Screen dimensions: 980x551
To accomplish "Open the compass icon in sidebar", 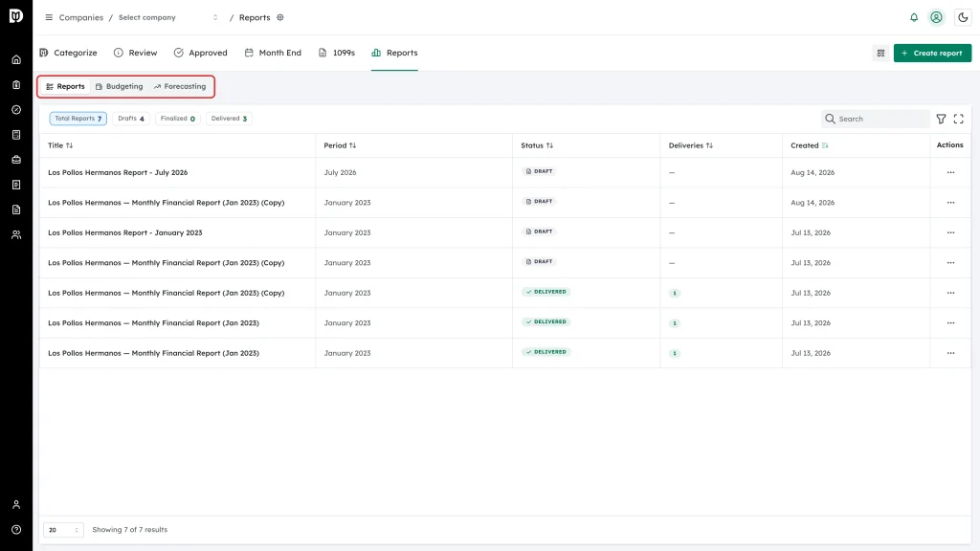I will pos(16,110).
